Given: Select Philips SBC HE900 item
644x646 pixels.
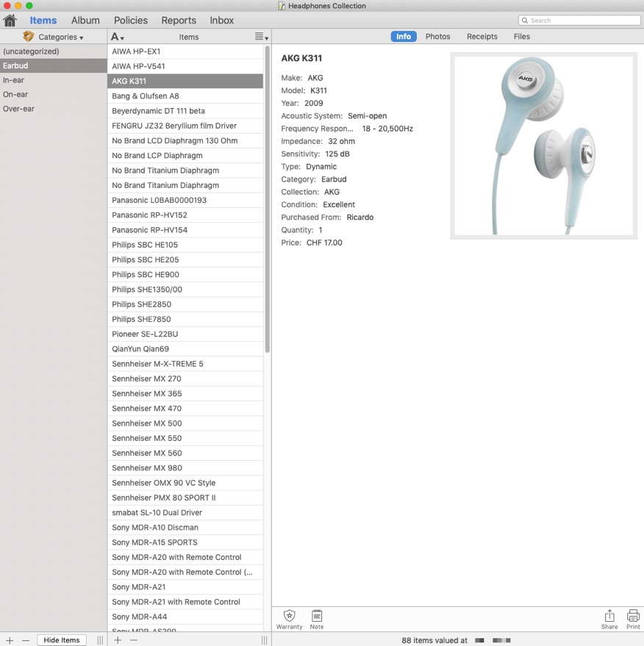Looking at the screenshot, I should point(185,274).
